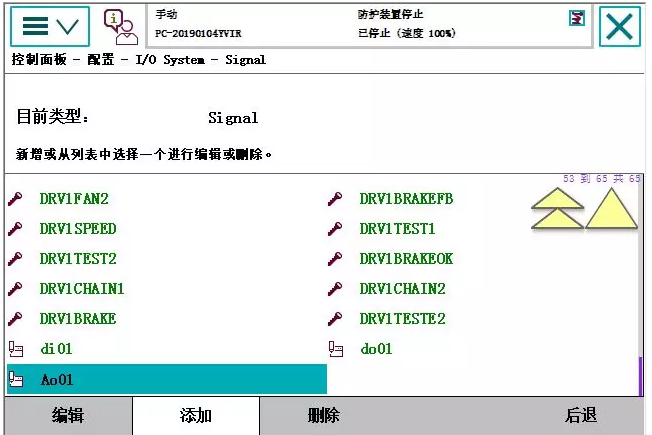Click the list scrollbar thumb at right
Screen dimensions: 652x435
pyautogui.click(x=641, y=376)
